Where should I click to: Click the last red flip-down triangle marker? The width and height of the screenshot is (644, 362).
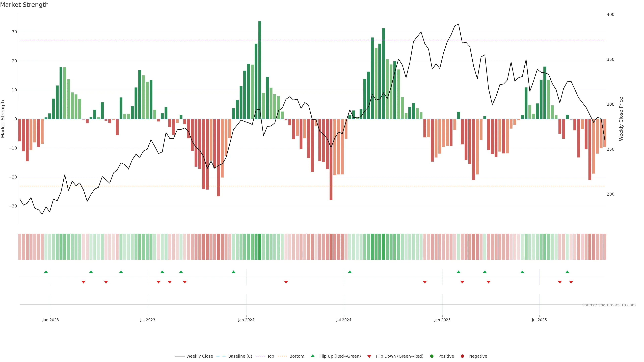(571, 282)
